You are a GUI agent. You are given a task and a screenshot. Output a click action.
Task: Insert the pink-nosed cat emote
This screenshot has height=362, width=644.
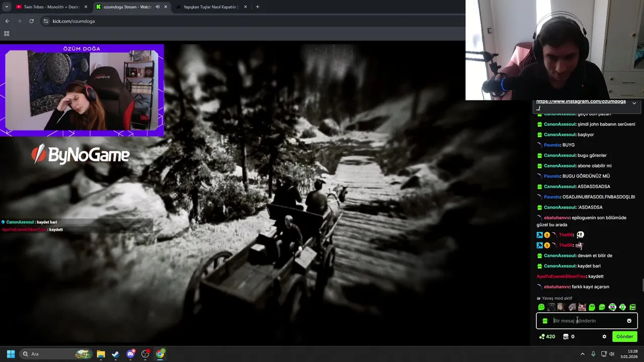[x=582, y=307]
